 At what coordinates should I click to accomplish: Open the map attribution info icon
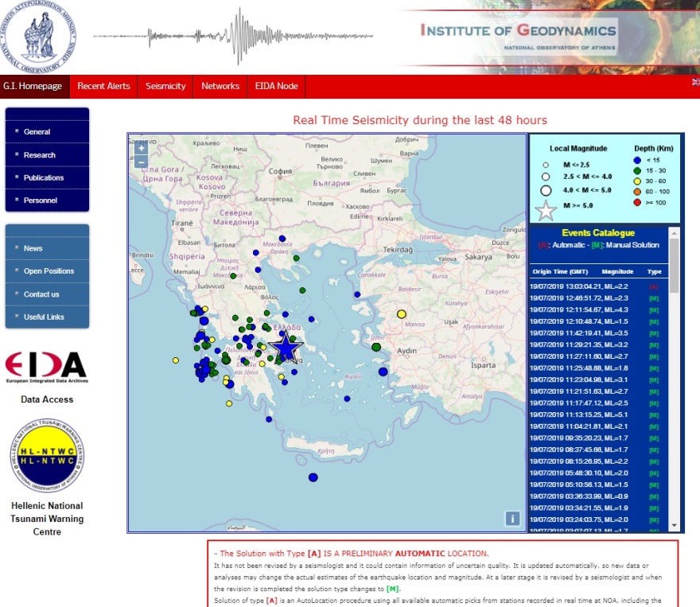click(513, 518)
